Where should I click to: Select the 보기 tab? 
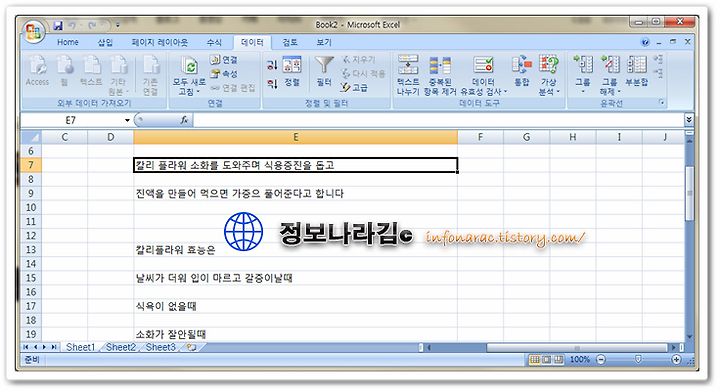[x=324, y=42]
